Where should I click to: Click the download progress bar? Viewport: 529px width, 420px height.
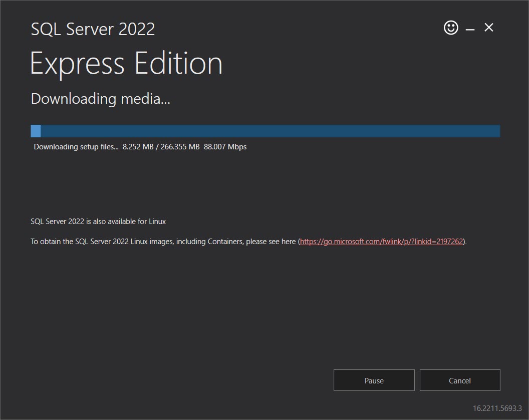pyautogui.click(x=266, y=130)
